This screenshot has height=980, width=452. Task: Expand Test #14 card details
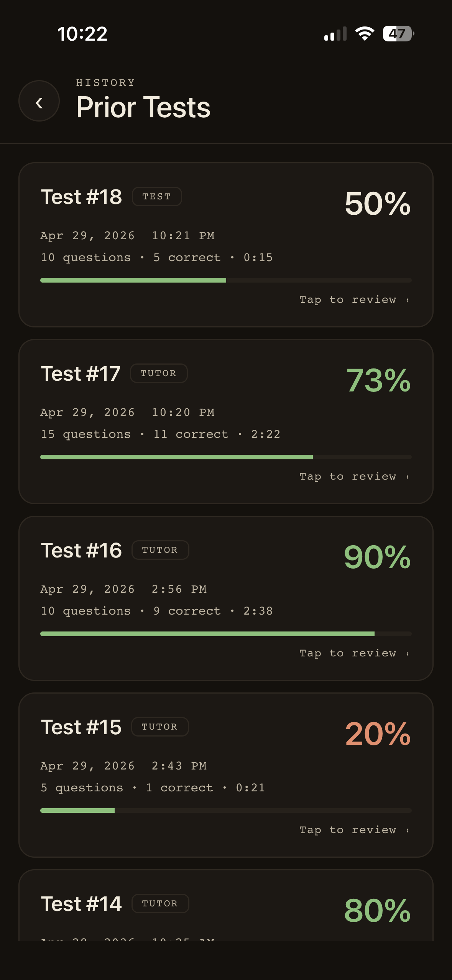click(x=226, y=909)
